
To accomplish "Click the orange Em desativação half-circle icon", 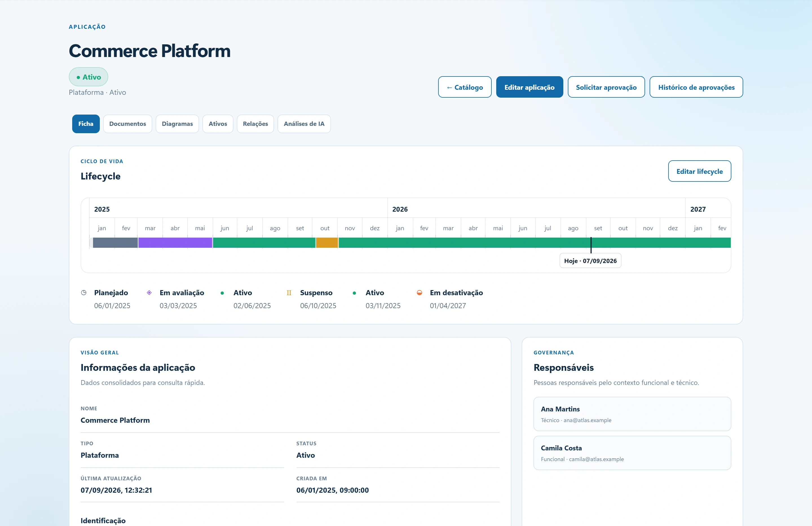I will (x=419, y=293).
